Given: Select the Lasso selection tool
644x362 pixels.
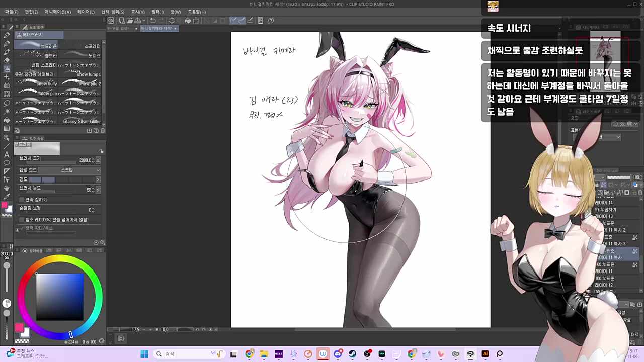Looking at the screenshot, I should [x=7, y=103].
